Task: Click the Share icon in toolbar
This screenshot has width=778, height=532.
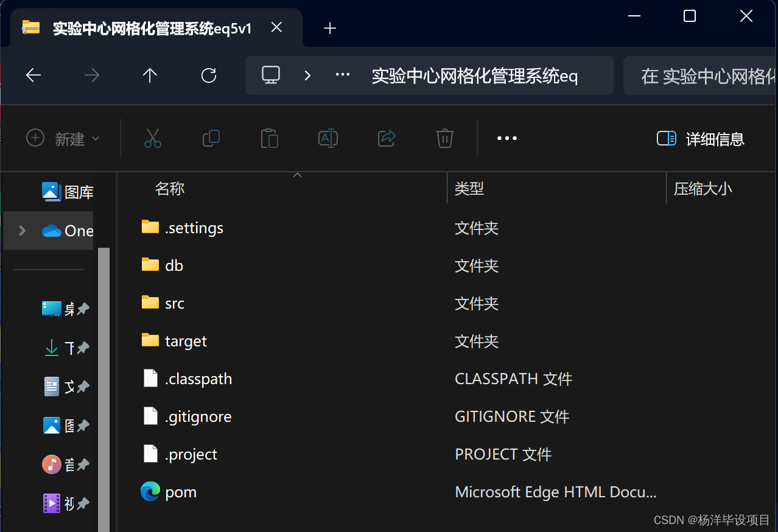Action: click(387, 138)
